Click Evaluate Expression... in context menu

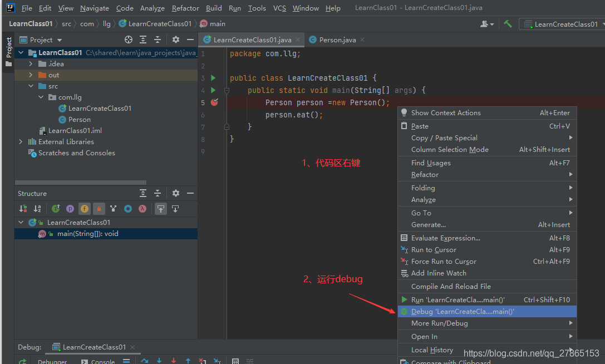[445, 238]
